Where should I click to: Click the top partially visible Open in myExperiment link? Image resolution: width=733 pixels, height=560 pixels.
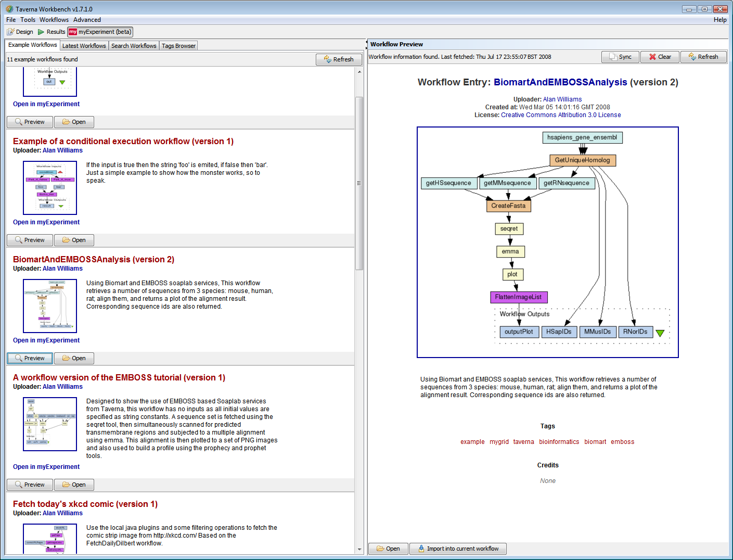pos(46,104)
